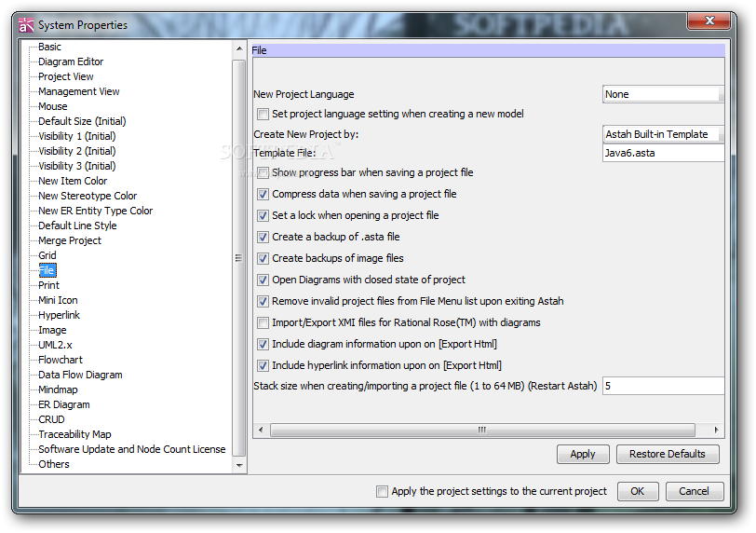Screen dimensions: 756x533
Task: Close the System Properties dialog
Action: coord(709,20)
